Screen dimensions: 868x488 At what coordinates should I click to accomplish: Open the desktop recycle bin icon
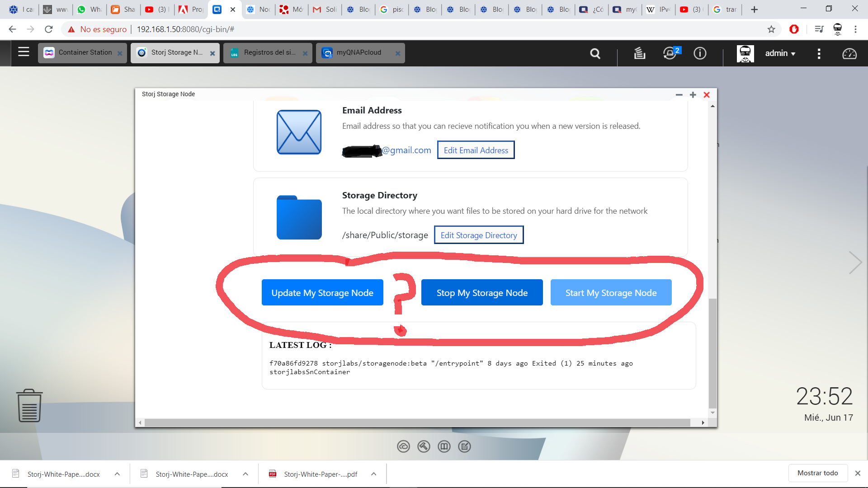click(x=29, y=405)
